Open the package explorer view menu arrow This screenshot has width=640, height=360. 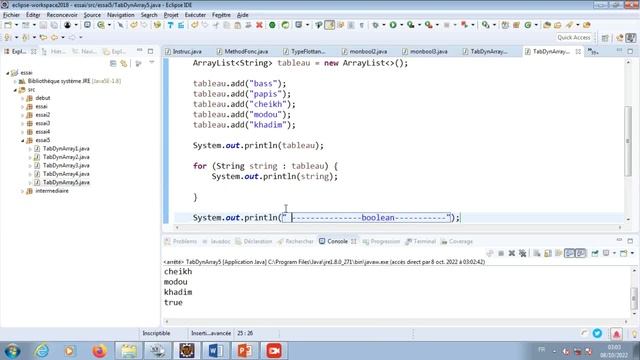pos(152,63)
